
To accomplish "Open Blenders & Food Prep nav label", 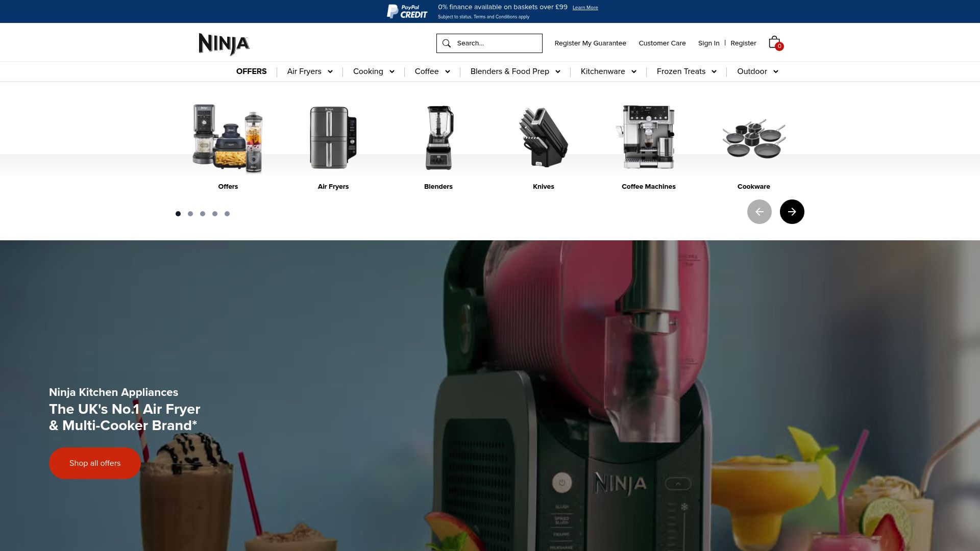I will 510,71.
